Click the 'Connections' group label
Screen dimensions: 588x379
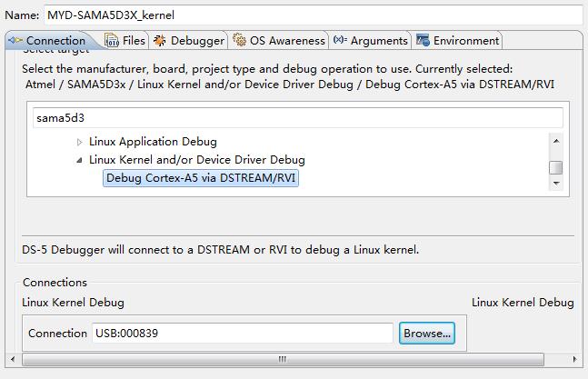[55, 283]
